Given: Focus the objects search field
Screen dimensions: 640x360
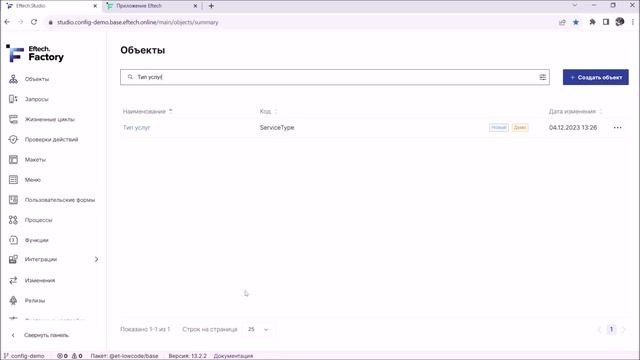Looking at the screenshot, I should click(335, 77).
